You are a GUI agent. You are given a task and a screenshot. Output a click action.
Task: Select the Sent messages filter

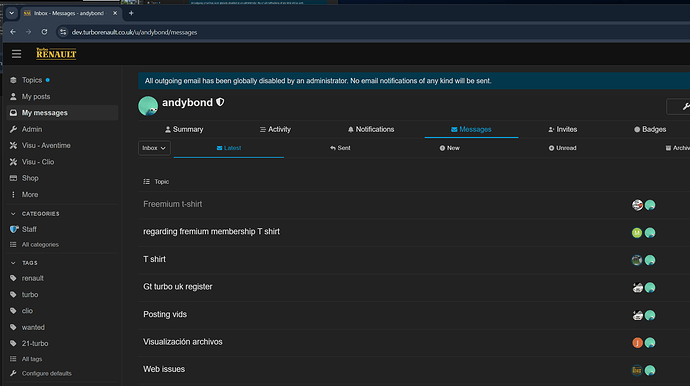point(340,148)
